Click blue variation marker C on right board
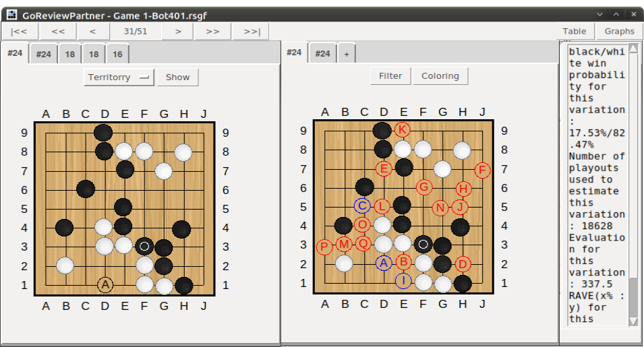Screen dimensions: 644x347 click(363, 206)
